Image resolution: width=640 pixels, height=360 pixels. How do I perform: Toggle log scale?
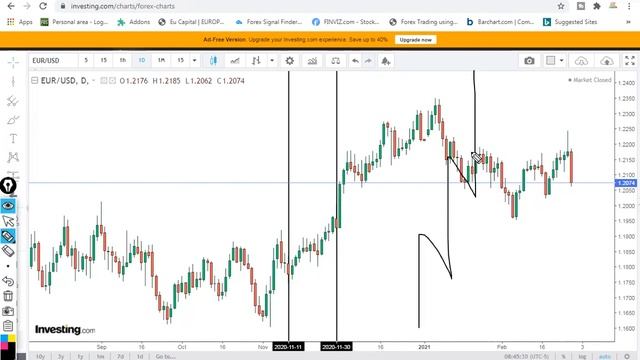582,357
